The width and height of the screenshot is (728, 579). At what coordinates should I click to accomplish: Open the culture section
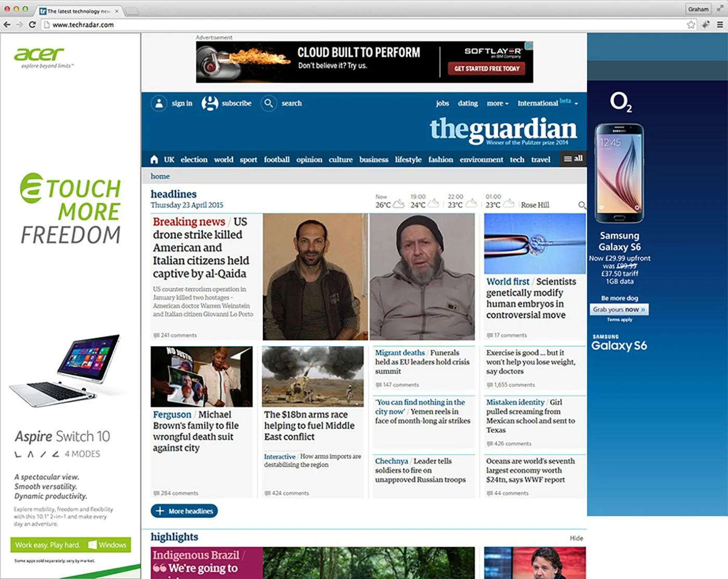pos(341,160)
